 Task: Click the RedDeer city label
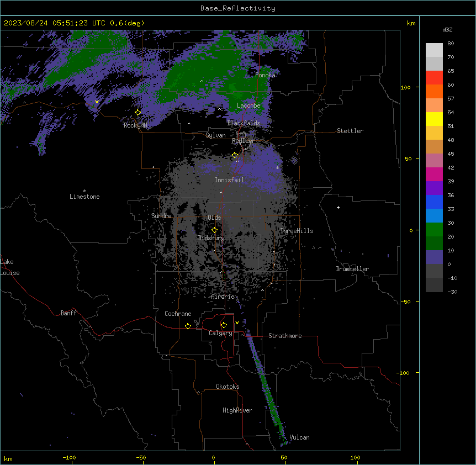(x=243, y=141)
